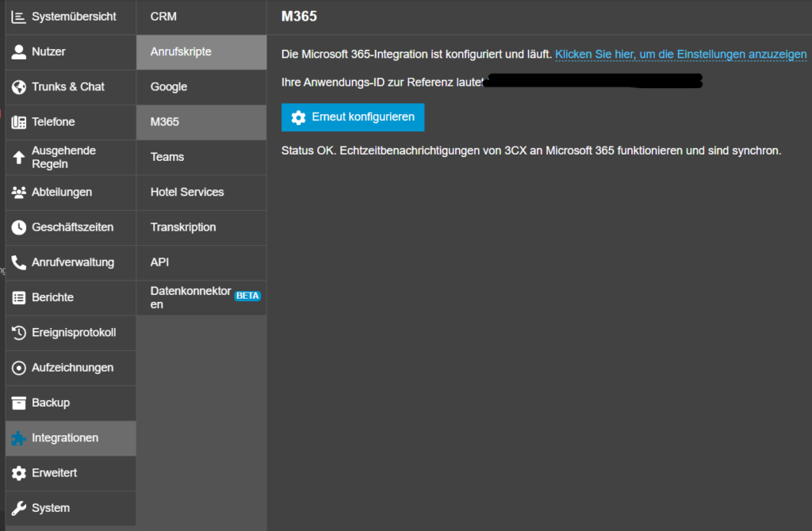Open Erweitert settings
The height and width of the screenshot is (531, 812).
click(71, 473)
